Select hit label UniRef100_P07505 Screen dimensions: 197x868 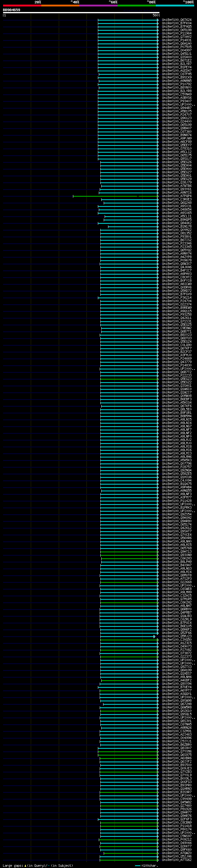pyautogui.click(x=177, y=47)
